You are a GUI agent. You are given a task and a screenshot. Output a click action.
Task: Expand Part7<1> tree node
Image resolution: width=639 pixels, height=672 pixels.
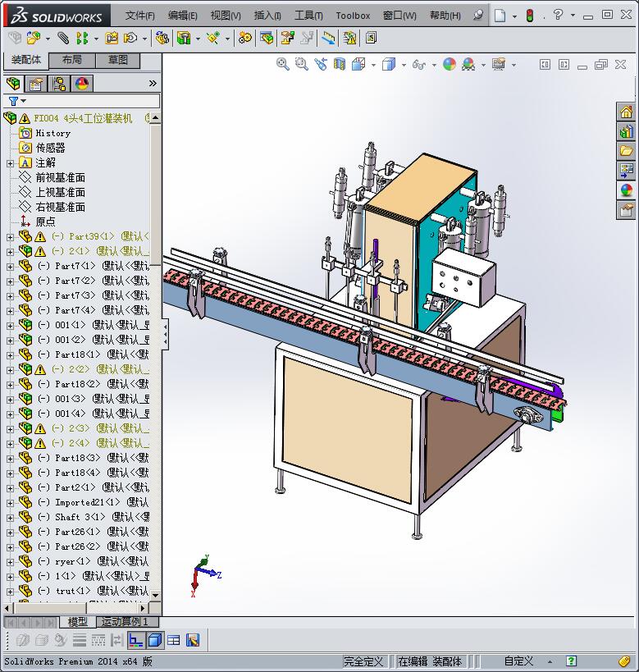coord(11,267)
